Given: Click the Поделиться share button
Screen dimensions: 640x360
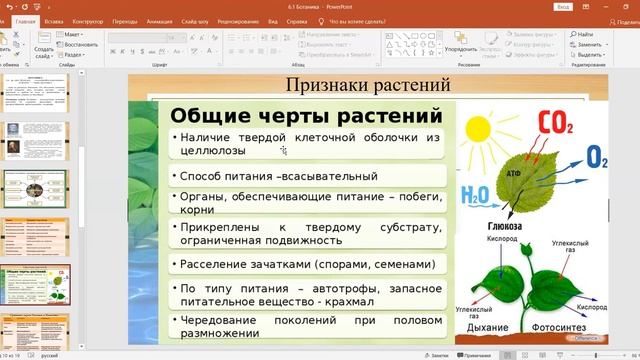Looking at the screenshot, I should pos(624,22).
